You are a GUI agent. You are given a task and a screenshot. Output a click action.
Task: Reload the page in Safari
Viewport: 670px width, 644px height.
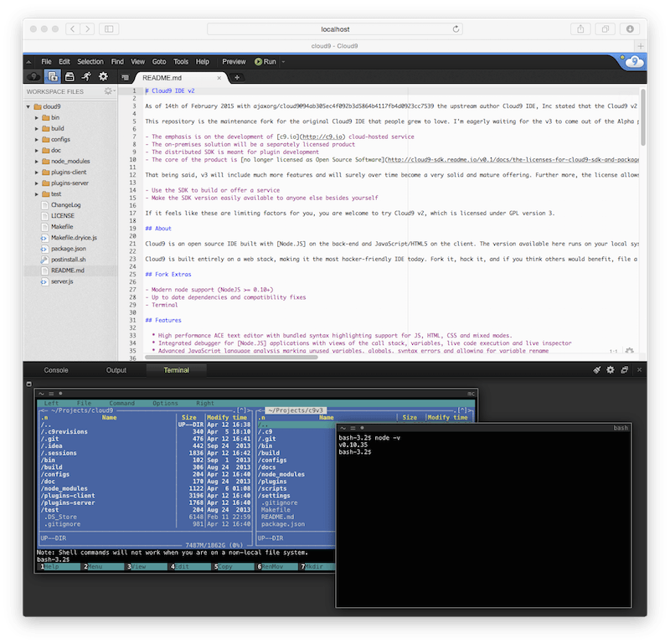click(456, 29)
